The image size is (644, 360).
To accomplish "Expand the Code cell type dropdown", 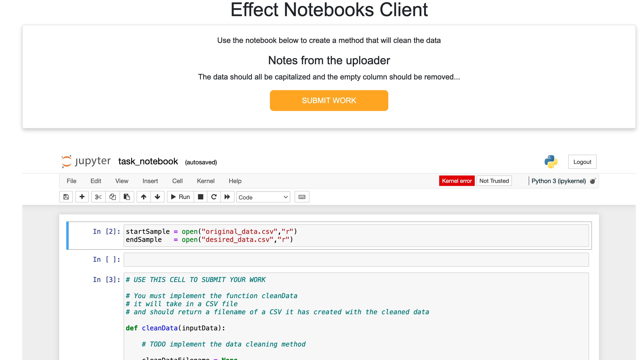I will click(x=263, y=197).
